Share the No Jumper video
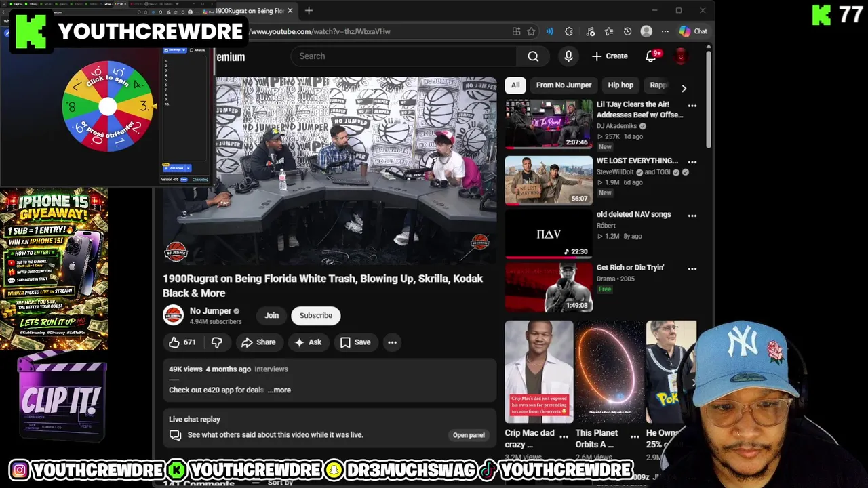Image resolution: width=868 pixels, height=488 pixels. [258, 342]
